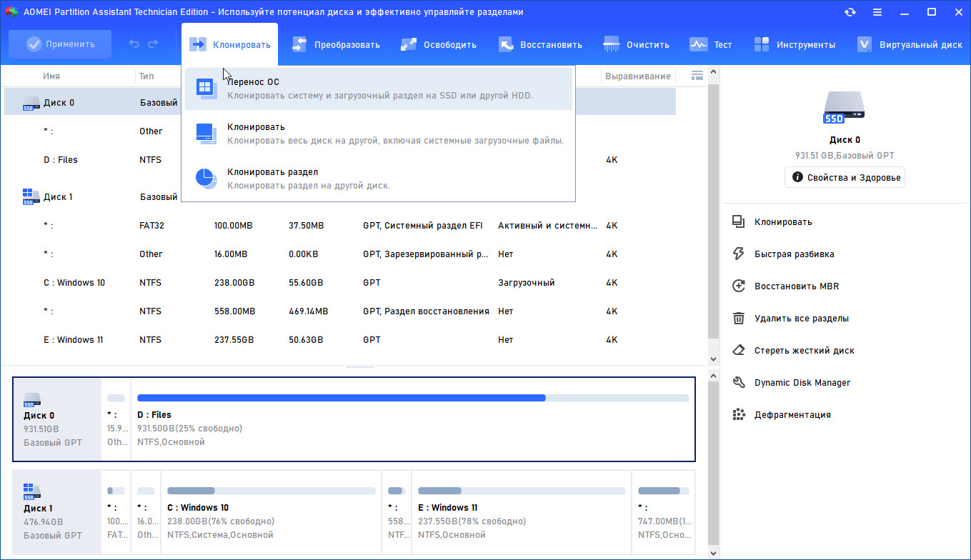Open Dynamic Disk Manager

point(802,383)
